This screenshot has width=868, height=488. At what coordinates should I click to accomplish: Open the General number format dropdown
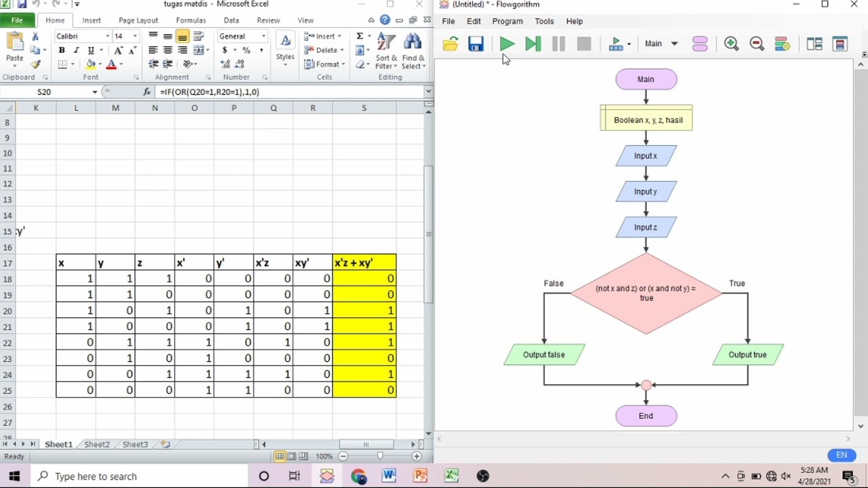(264, 36)
